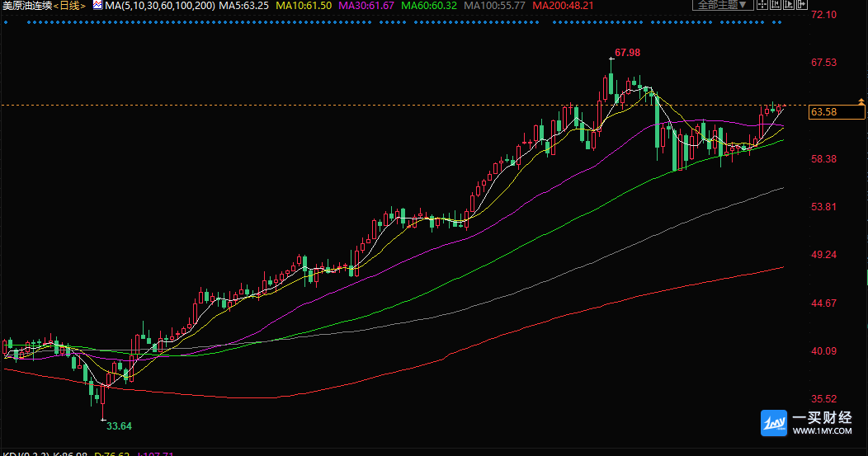Click the 44.67 price axis label
This screenshot has width=868, height=456.
click(x=823, y=303)
